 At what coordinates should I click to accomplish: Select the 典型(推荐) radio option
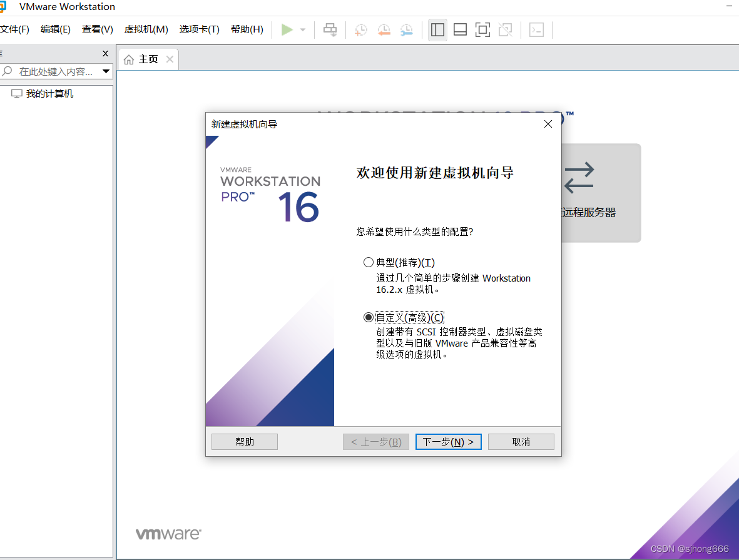tap(369, 262)
